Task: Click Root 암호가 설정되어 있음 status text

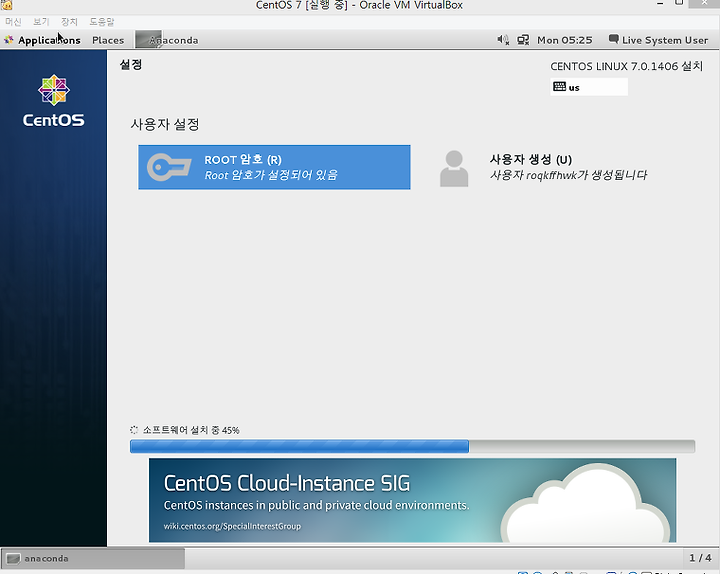Action: [271, 175]
